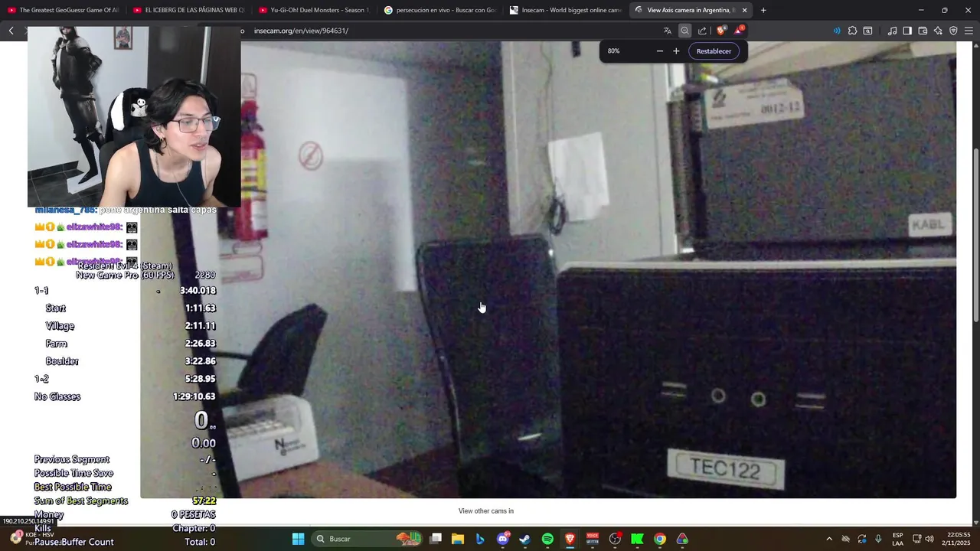Open the Leo AI sparkle icon
This screenshot has height=551, width=980.
938,31
